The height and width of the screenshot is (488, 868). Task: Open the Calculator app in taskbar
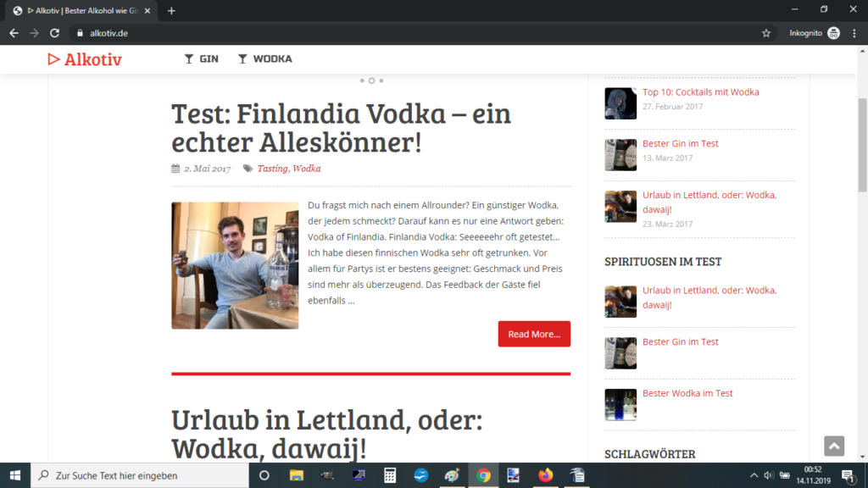pyautogui.click(x=390, y=475)
